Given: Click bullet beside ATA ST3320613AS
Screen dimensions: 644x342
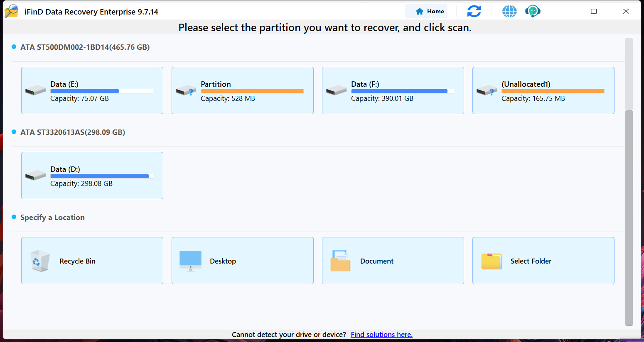Looking at the screenshot, I should 14,132.
